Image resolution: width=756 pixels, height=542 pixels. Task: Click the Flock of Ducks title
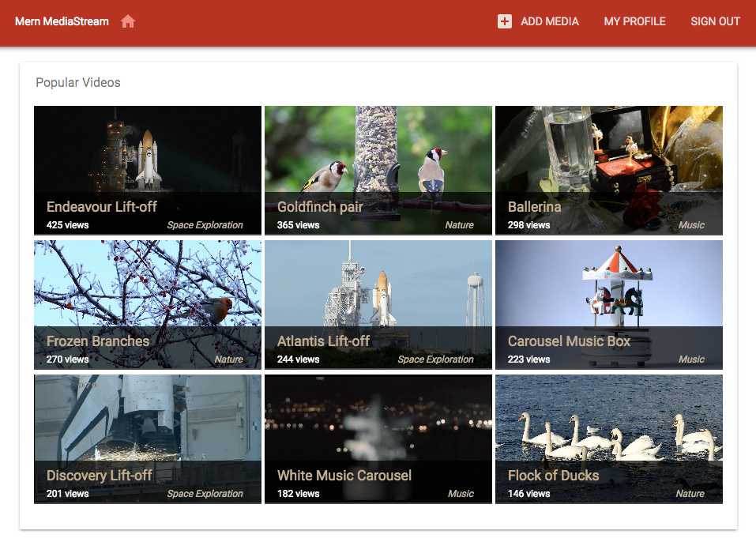point(553,476)
